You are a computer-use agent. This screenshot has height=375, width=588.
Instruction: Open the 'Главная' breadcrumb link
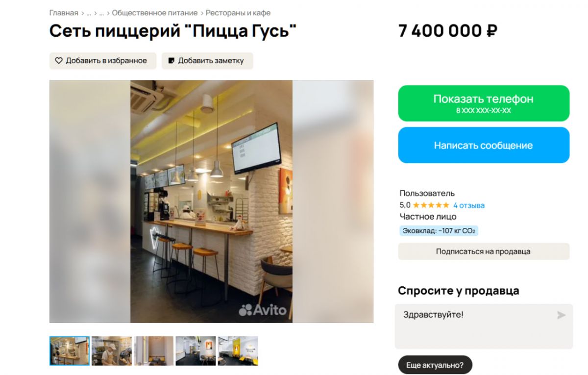tap(64, 13)
